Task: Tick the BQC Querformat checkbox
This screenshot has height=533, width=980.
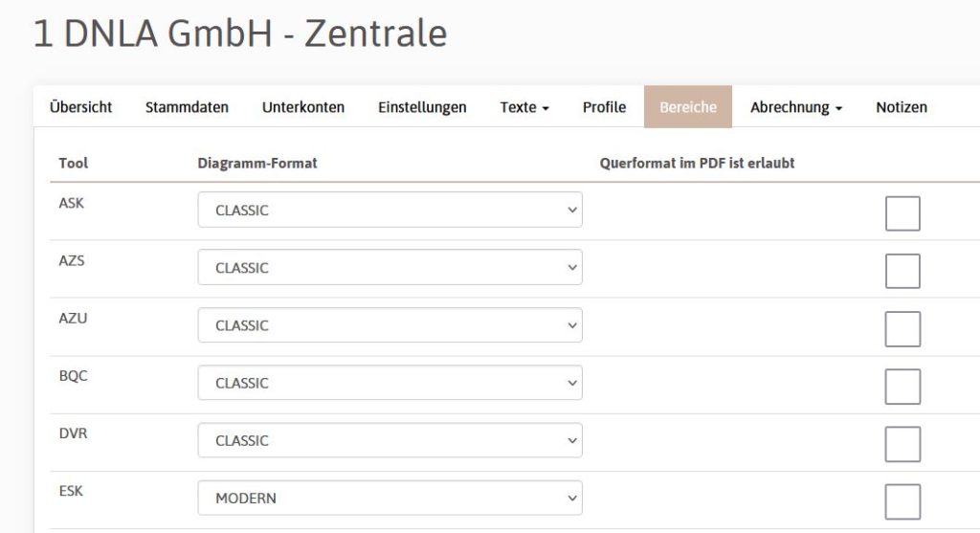Action: click(x=902, y=387)
